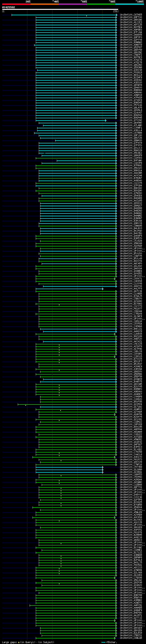Select the UniRef100_Q6RY59 label
This screenshot has width=146, height=644.
(131, 50)
